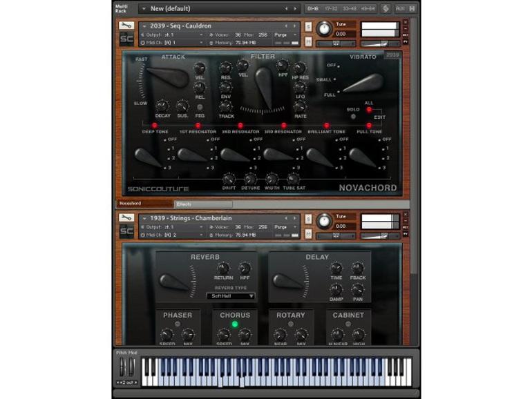Go to next preset of 1939 - Strings - Chamberlain
The image size is (532, 399).
pos(294,218)
